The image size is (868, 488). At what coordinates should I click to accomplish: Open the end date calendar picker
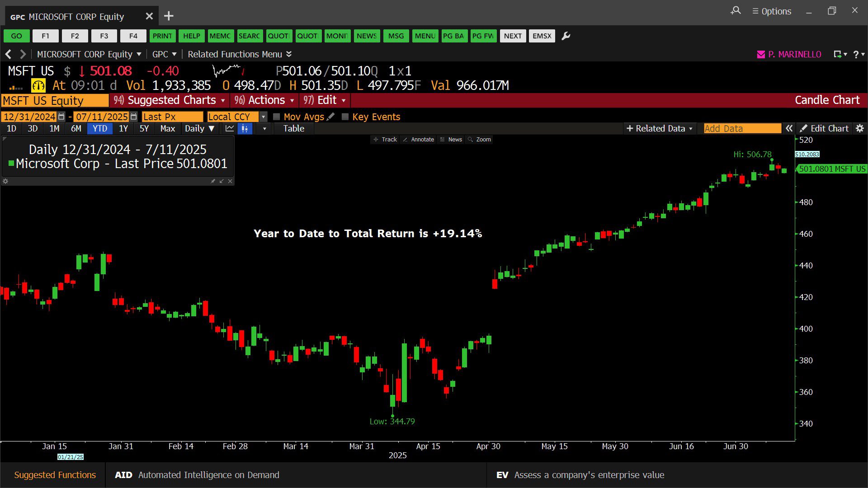pyautogui.click(x=133, y=117)
